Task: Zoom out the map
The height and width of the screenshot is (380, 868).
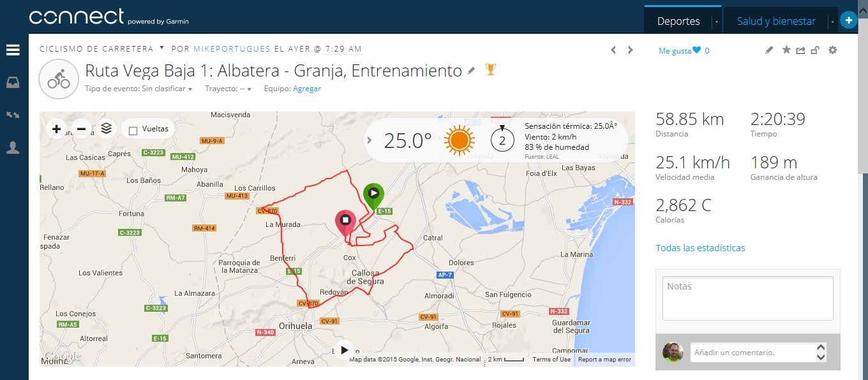Action: coord(81,129)
